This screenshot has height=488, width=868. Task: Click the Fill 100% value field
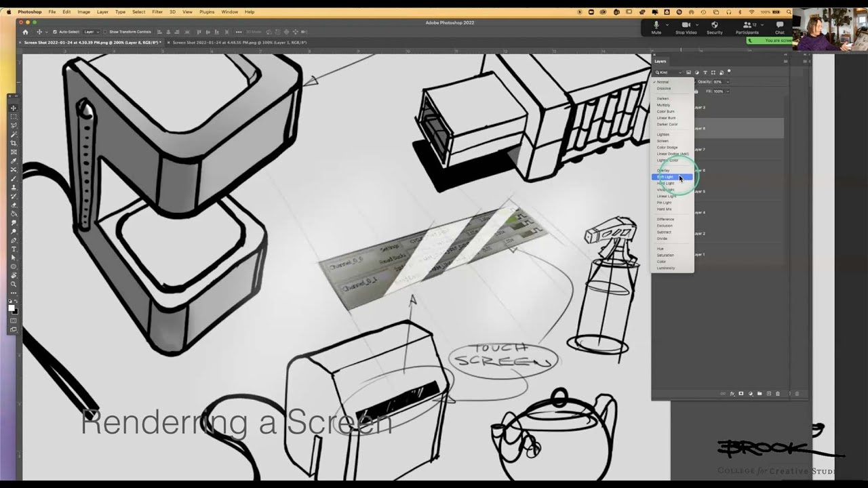[718, 91]
